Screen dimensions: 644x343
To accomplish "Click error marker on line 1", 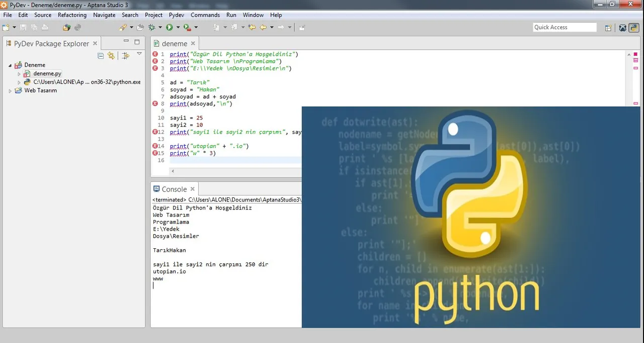I will pos(155,54).
